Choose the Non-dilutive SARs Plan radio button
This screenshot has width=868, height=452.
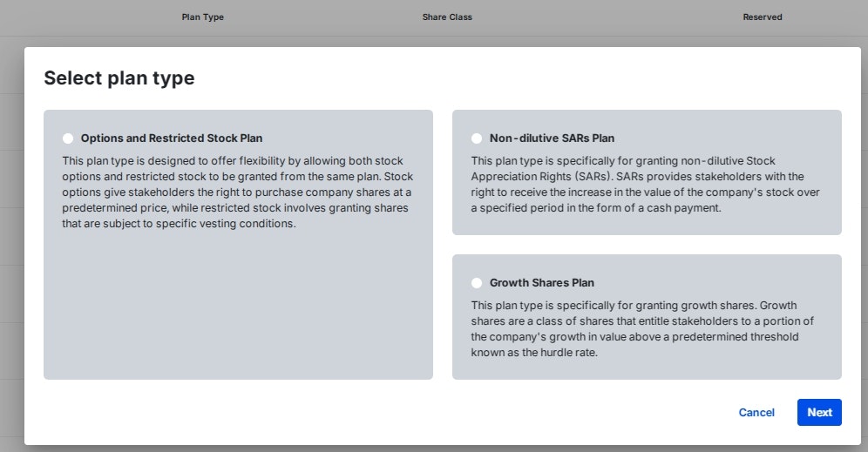pyautogui.click(x=477, y=138)
